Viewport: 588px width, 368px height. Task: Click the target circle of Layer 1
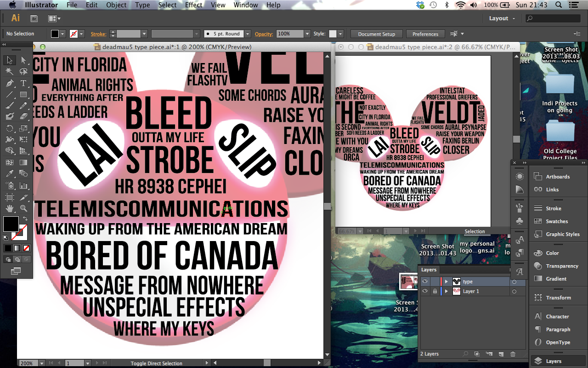pyautogui.click(x=514, y=291)
